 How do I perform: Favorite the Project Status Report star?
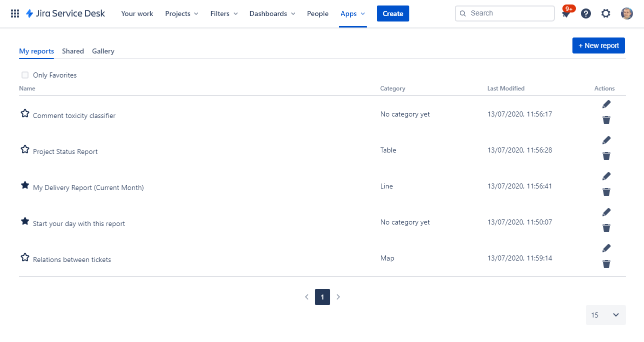pyautogui.click(x=25, y=149)
